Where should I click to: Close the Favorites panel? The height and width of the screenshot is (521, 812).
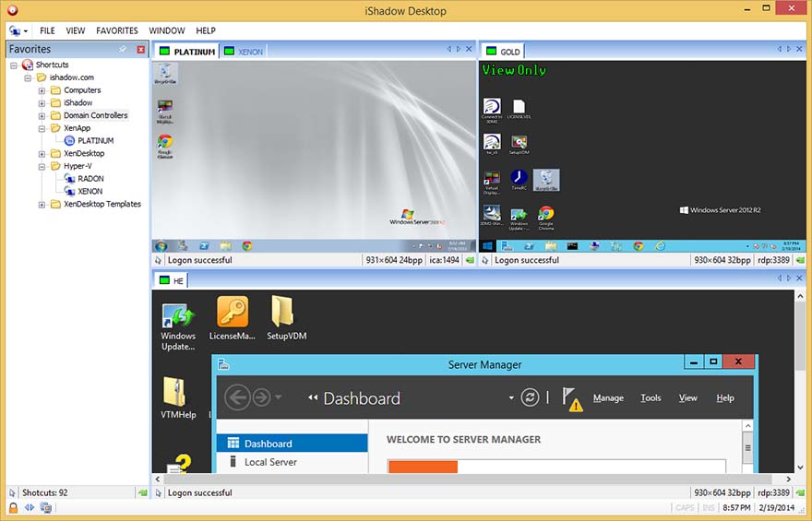pyautogui.click(x=140, y=49)
